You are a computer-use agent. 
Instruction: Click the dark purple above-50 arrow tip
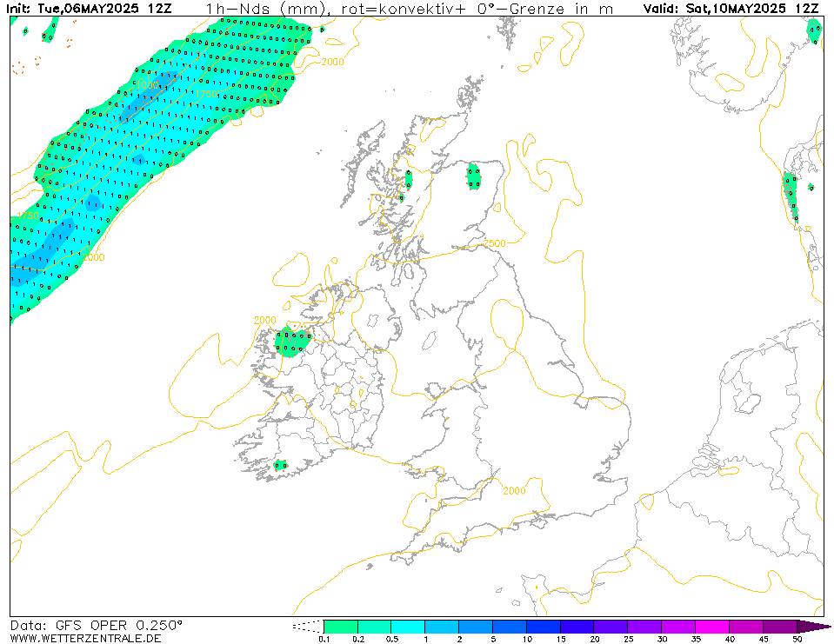(x=813, y=627)
